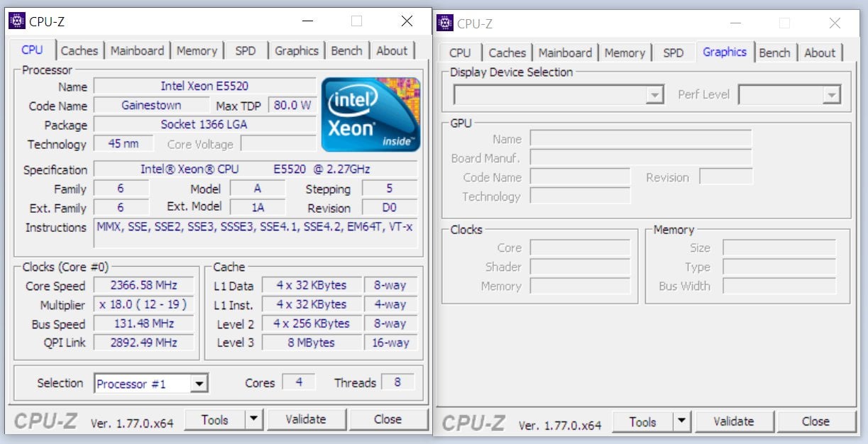
Task: Expand the Perf Level dropdown
Action: click(x=831, y=95)
